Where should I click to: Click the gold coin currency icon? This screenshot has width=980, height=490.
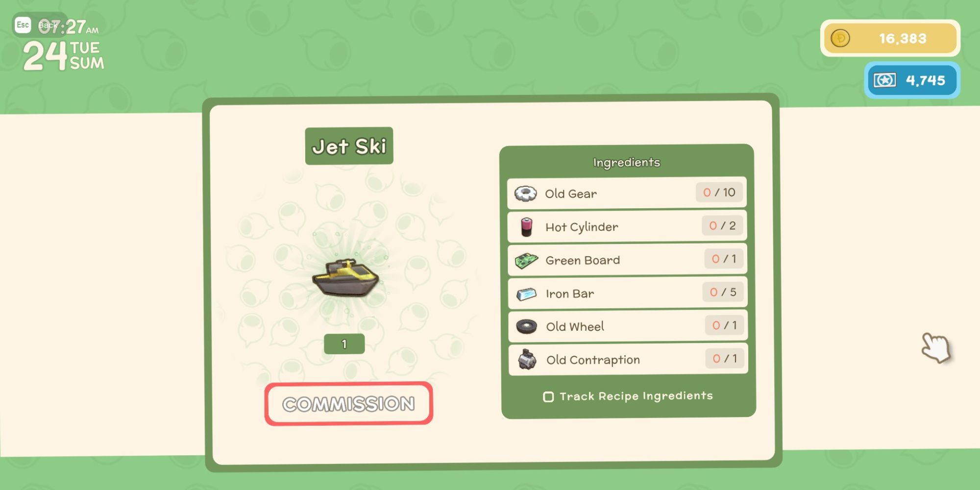(840, 38)
